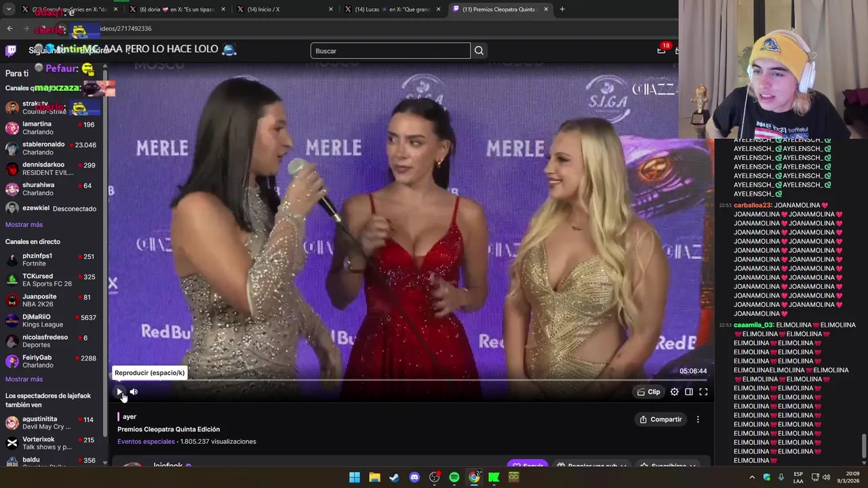The image size is (868, 488).
Task: Click the Twitch logo home icon
Action: 12,50
